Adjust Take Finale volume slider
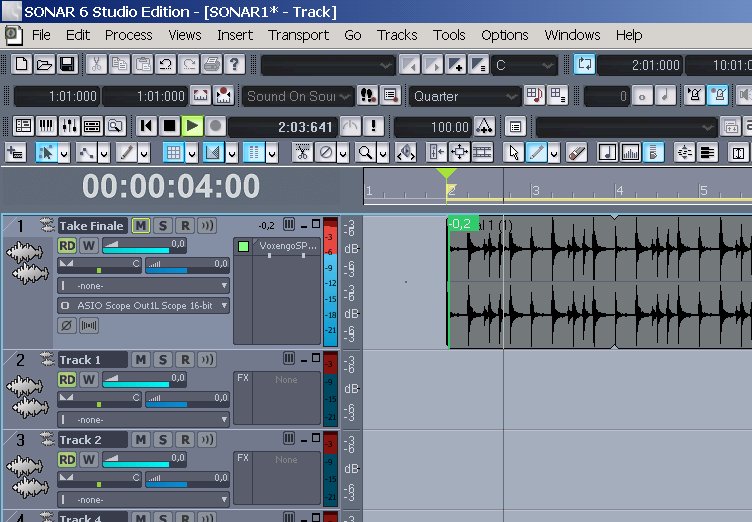 coord(144,246)
